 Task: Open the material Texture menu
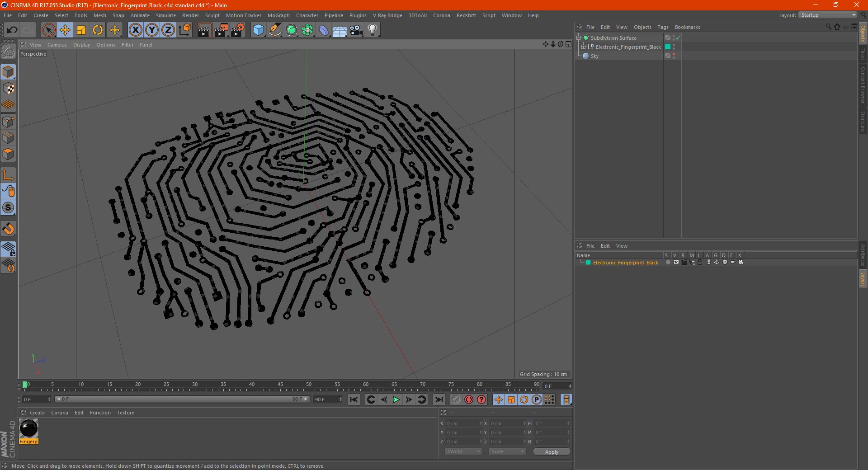[x=125, y=413]
